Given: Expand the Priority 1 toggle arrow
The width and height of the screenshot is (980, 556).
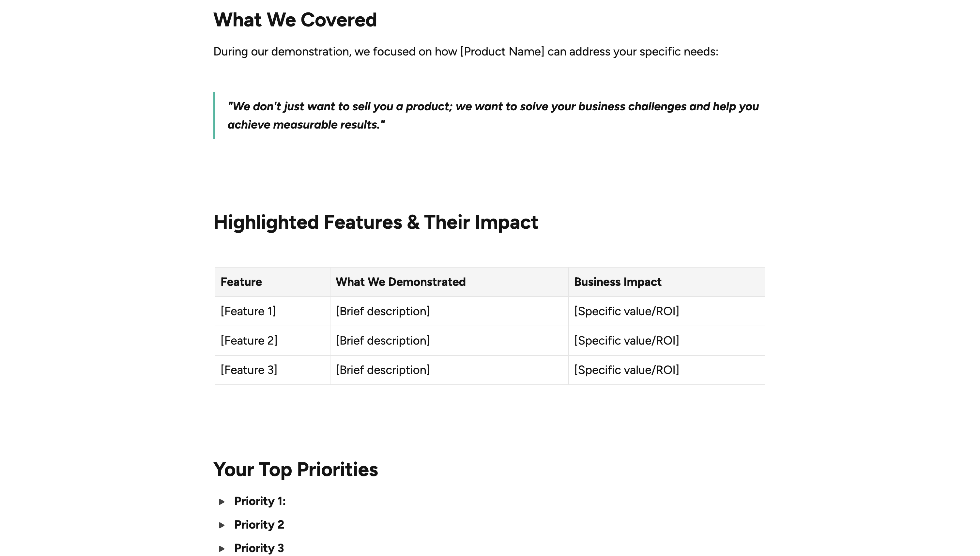Looking at the screenshot, I should 222,502.
